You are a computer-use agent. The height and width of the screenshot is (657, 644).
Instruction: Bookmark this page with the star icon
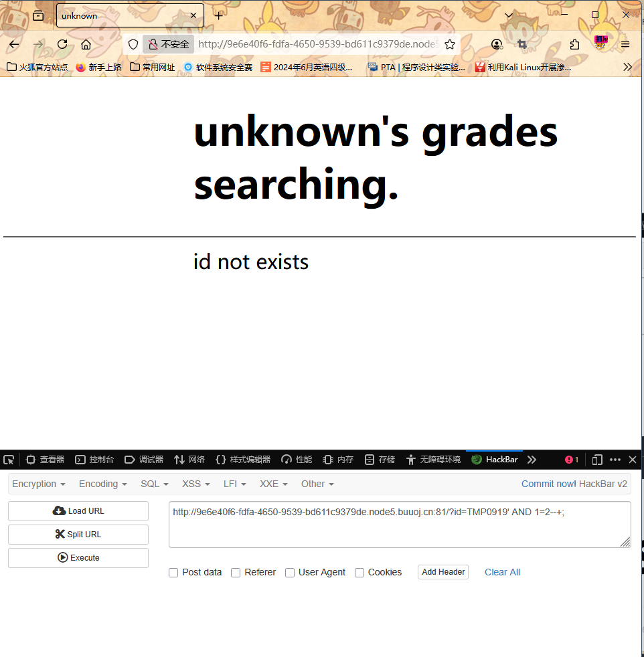click(450, 44)
